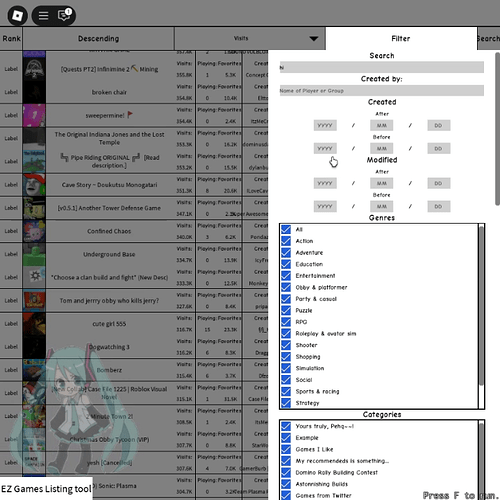Toggle the Strategy genre checkbox
The width and height of the screenshot is (500, 500).
[286, 403]
